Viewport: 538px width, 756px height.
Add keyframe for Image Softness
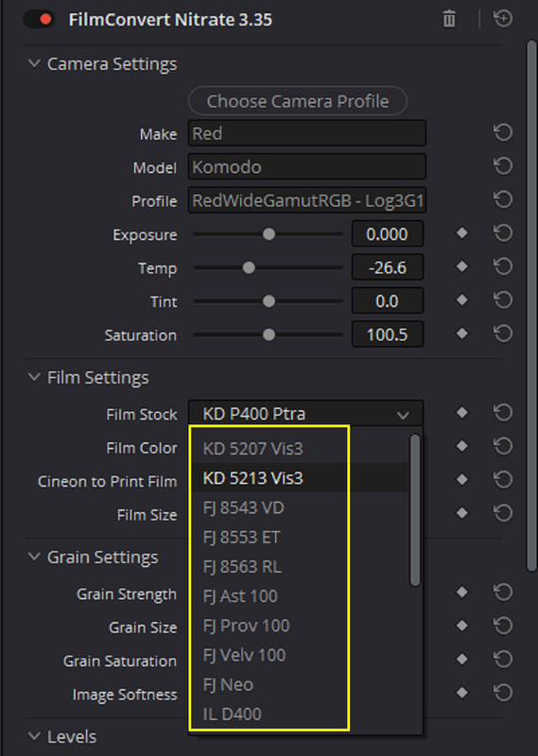point(461,693)
